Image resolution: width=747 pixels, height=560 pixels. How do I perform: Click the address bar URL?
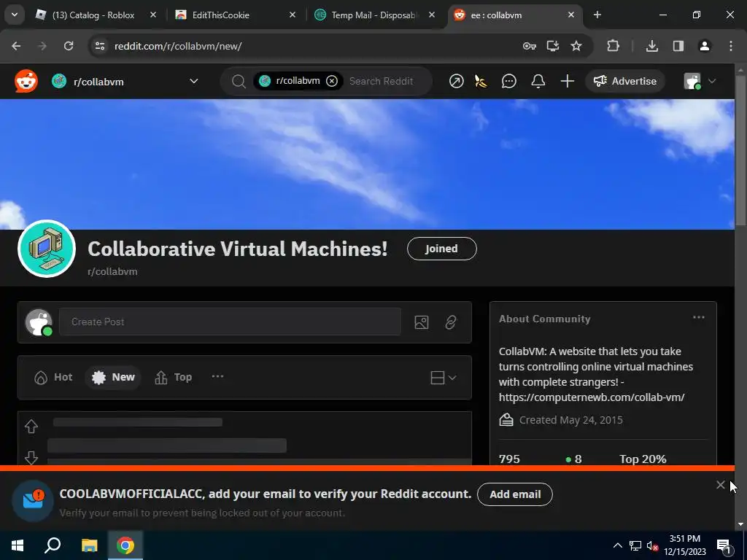(178, 46)
